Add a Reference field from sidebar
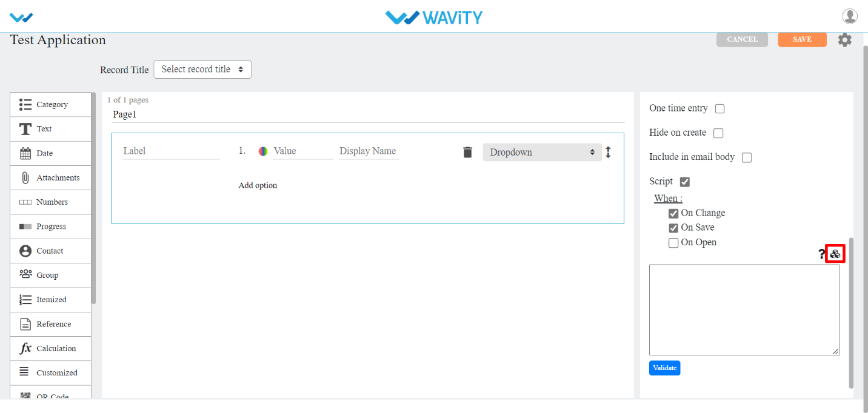The image size is (868, 413). click(50, 324)
